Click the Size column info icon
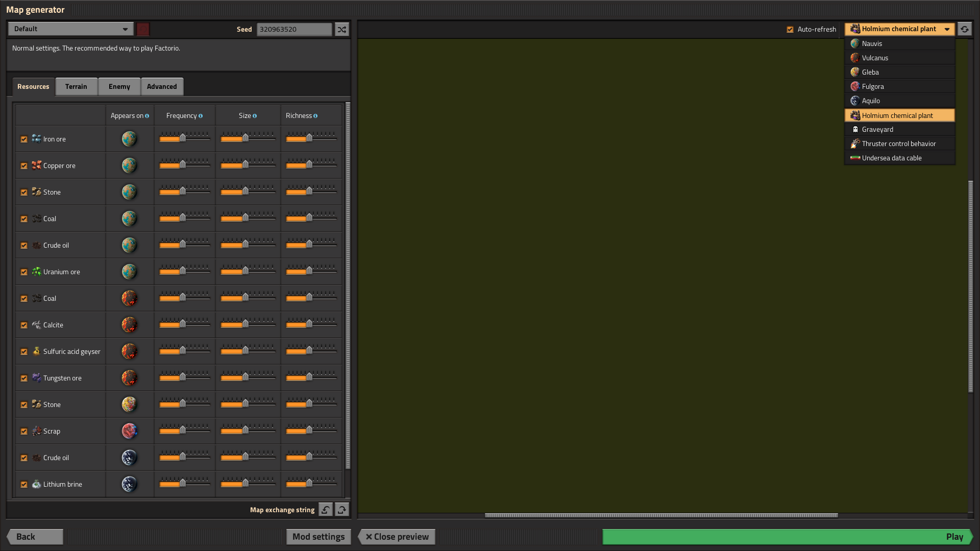 pos(255,116)
